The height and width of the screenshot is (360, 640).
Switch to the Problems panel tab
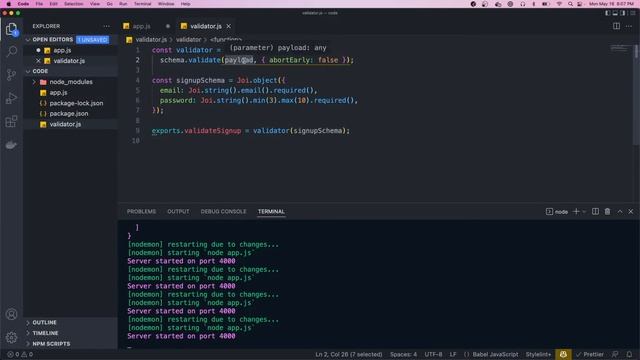click(141, 211)
